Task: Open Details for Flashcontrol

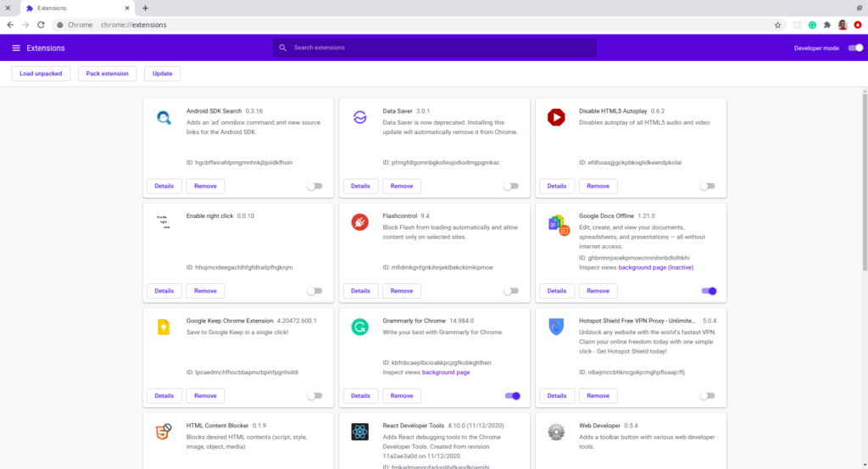Action: coord(360,291)
